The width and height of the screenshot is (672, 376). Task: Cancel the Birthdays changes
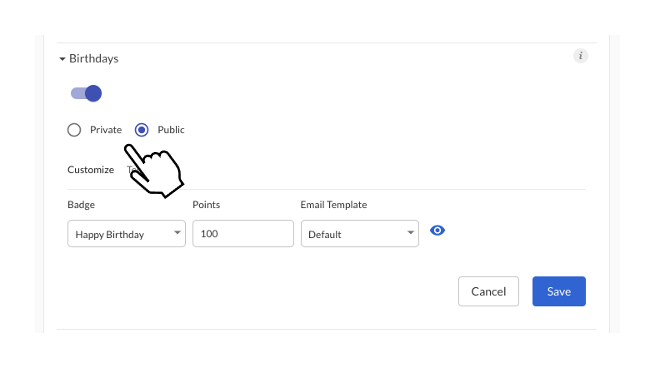[x=488, y=291]
